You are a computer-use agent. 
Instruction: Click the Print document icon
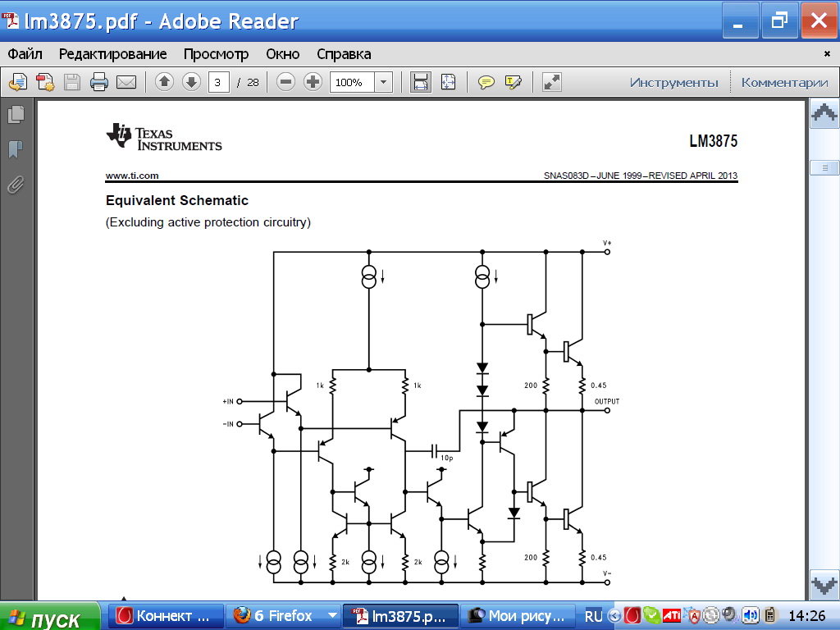99,82
